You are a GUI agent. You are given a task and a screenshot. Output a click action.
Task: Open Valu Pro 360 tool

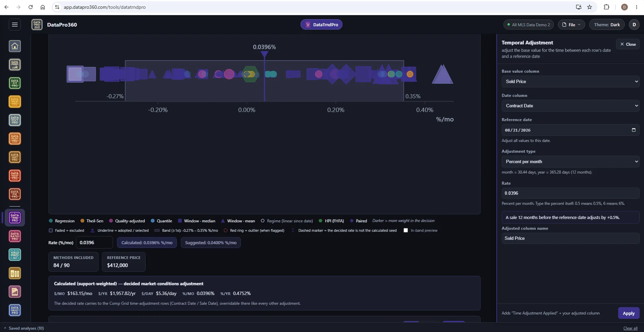(x=15, y=255)
